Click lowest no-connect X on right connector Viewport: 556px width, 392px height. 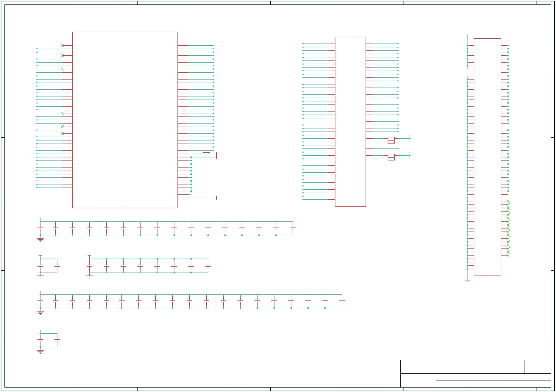click(x=508, y=256)
